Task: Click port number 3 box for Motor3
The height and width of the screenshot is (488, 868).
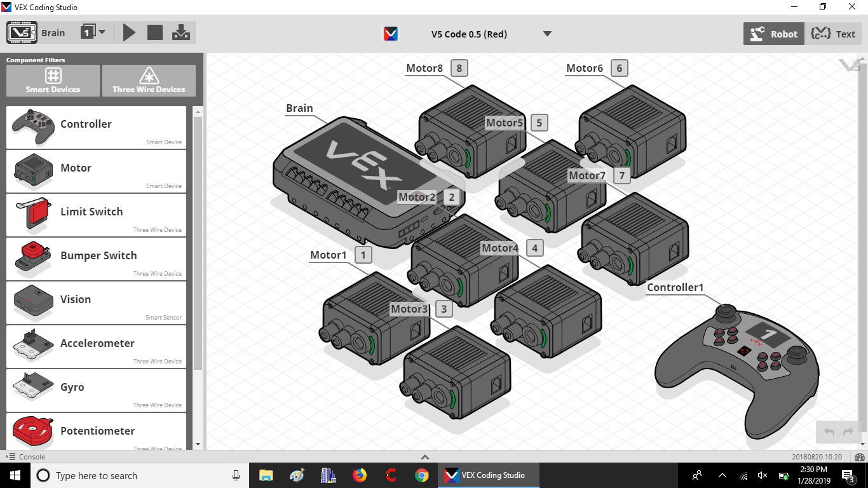Action: [444, 309]
